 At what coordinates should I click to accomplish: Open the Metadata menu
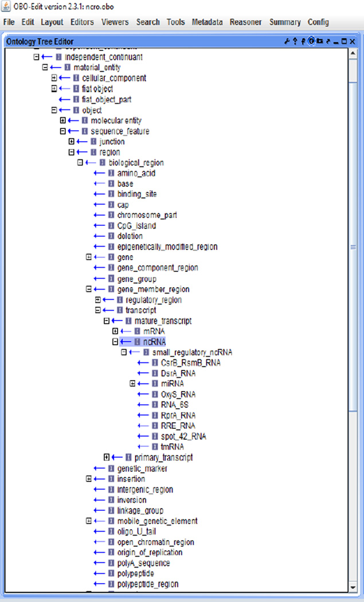208,22
